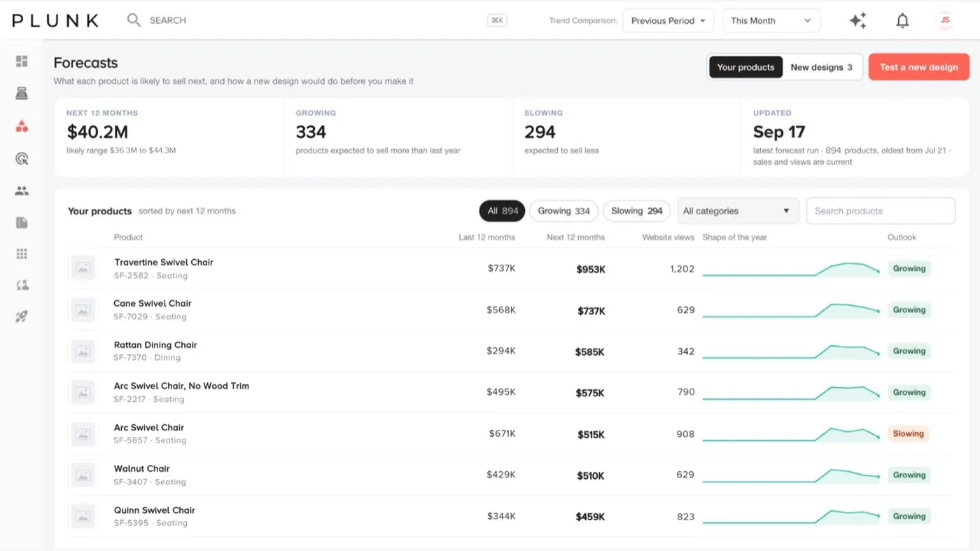Open Arc Swivel Chair, No Wood Trim
The height and width of the screenshot is (551, 980).
181,386
